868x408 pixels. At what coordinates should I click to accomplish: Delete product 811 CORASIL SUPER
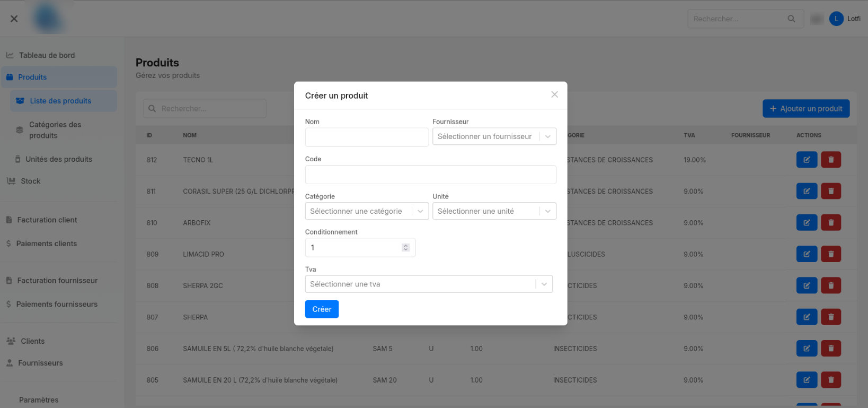click(x=831, y=191)
